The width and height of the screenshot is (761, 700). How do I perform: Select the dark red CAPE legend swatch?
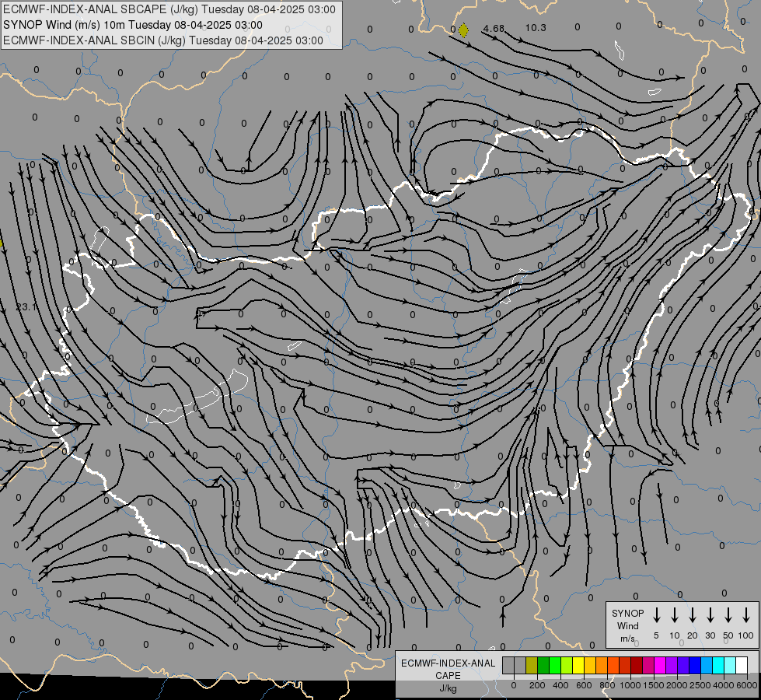pyautogui.click(x=637, y=665)
